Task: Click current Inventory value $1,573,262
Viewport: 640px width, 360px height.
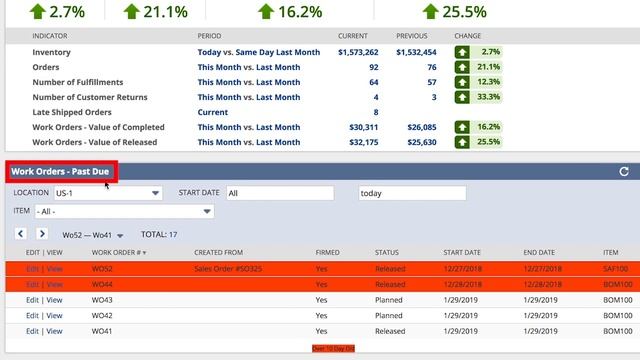Action: [358, 52]
